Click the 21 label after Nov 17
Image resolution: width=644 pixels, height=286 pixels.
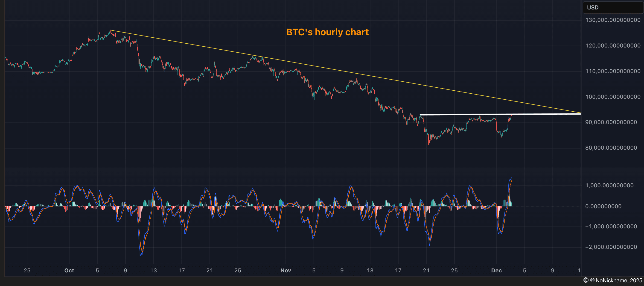click(426, 271)
